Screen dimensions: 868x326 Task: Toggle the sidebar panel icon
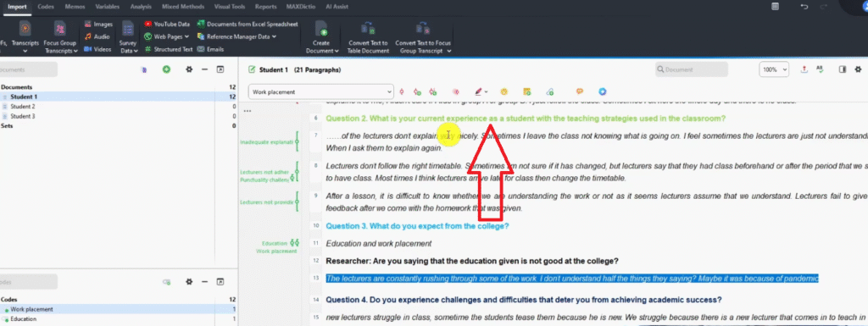(x=843, y=69)
